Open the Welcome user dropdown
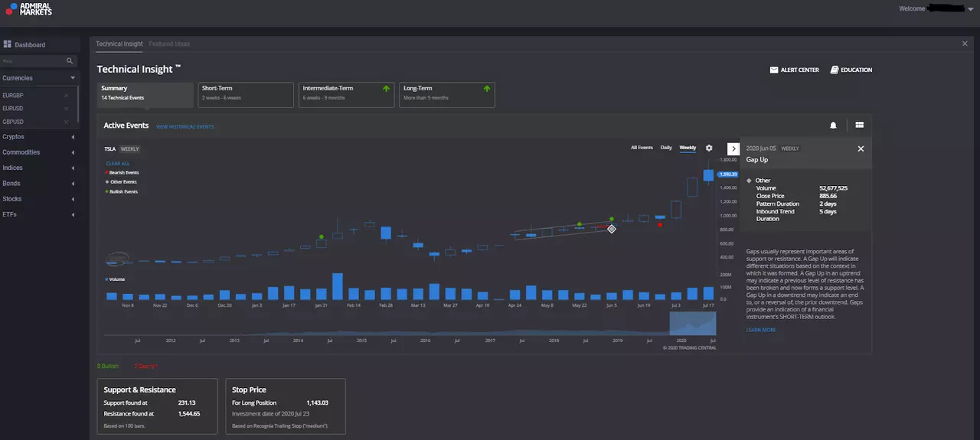The image size is (980, 440). (x=971, y=9)
